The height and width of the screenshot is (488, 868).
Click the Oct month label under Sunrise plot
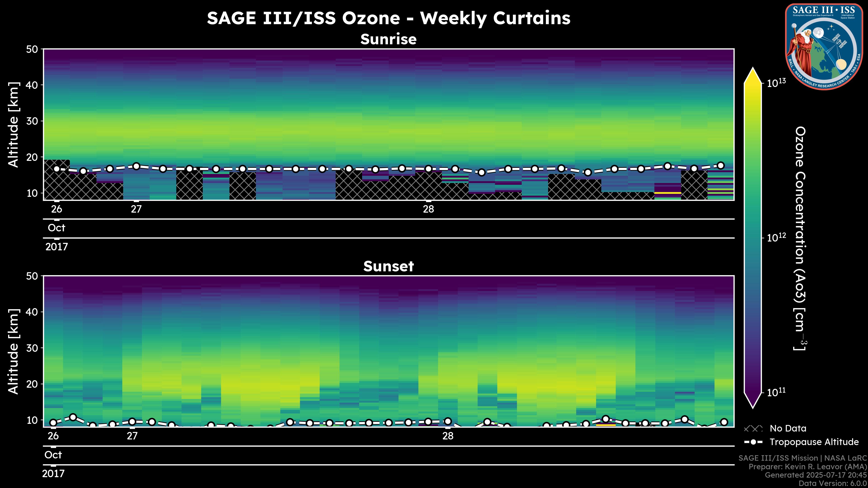(x=56, y=228)
